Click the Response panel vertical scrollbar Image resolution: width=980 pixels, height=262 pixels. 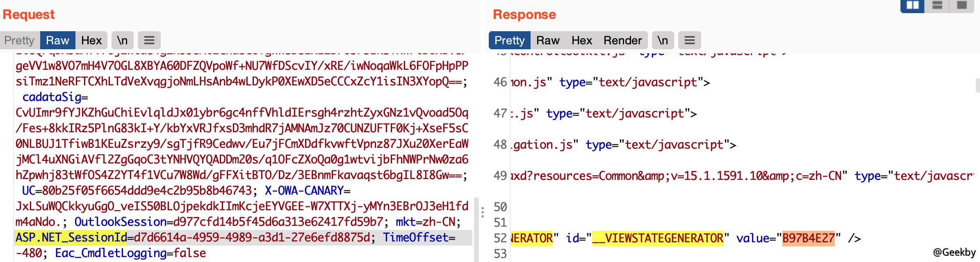click(x=978, y=85)
